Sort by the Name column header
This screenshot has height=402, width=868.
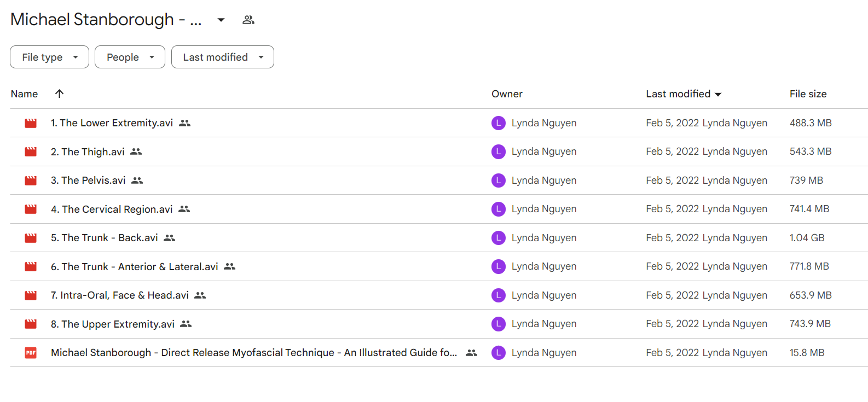[x=25, y=94]
